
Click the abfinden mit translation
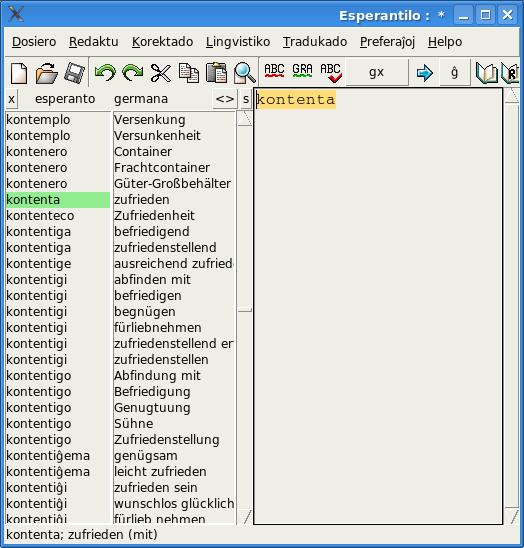click(x=152, y=280)
